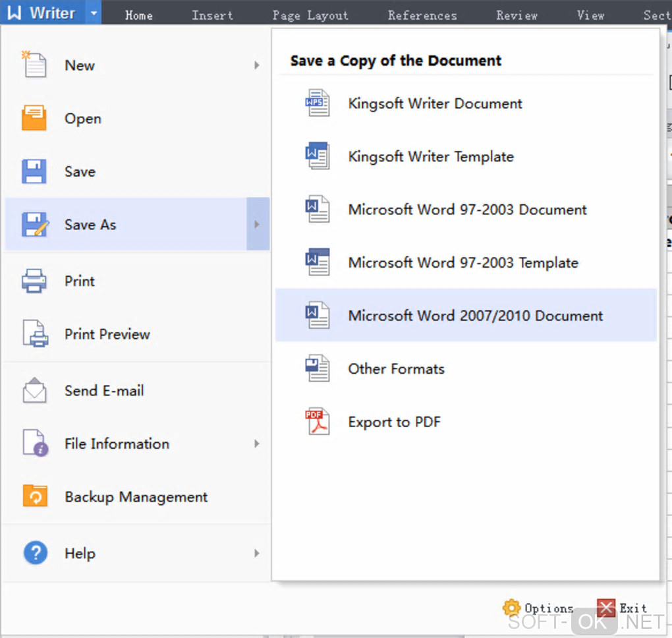Choose the Send E-mail label
The width and height of the screenshot is (672, 638).
coord(104,391)
